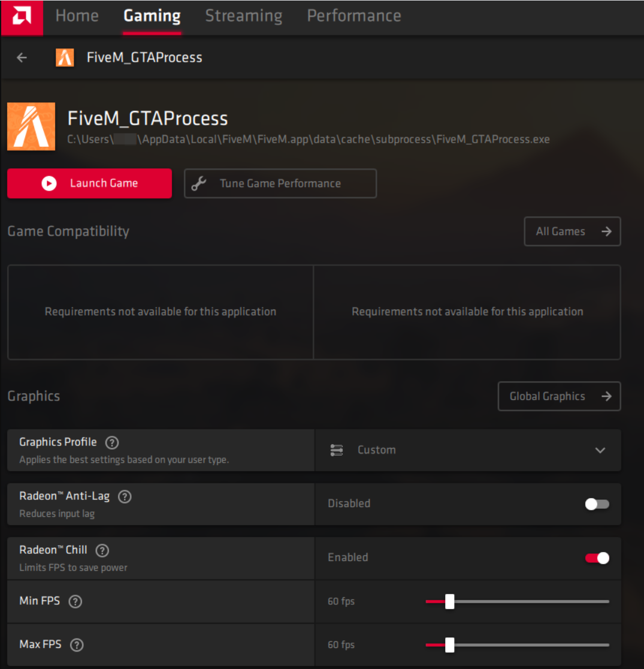This screenshot has width=644, height=669.
Task: Disable the Radeon Chill toggle
Action: point(597,558)
